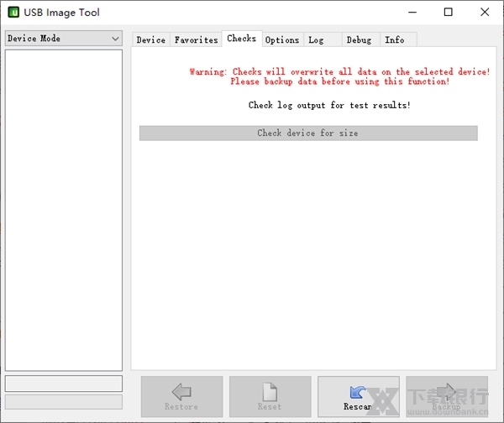Click the upper status field below device list
Image resolution: width=504 pixels, height=423 pixels.
click(x=64, y=384)
